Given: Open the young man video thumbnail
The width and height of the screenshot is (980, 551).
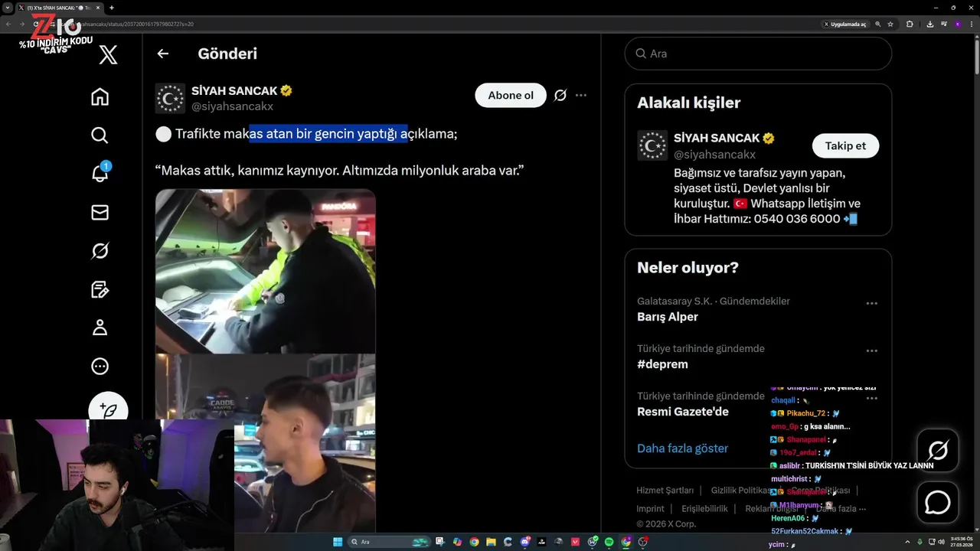Looking at the screenshot, I should tap(266, 442).
